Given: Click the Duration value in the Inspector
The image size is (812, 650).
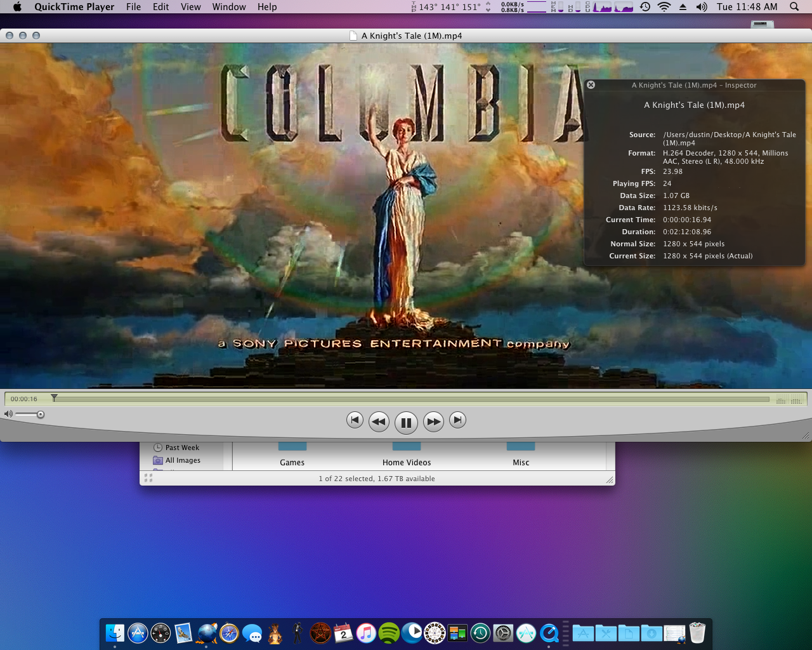Looking at the screenshot, I should 687,232.
